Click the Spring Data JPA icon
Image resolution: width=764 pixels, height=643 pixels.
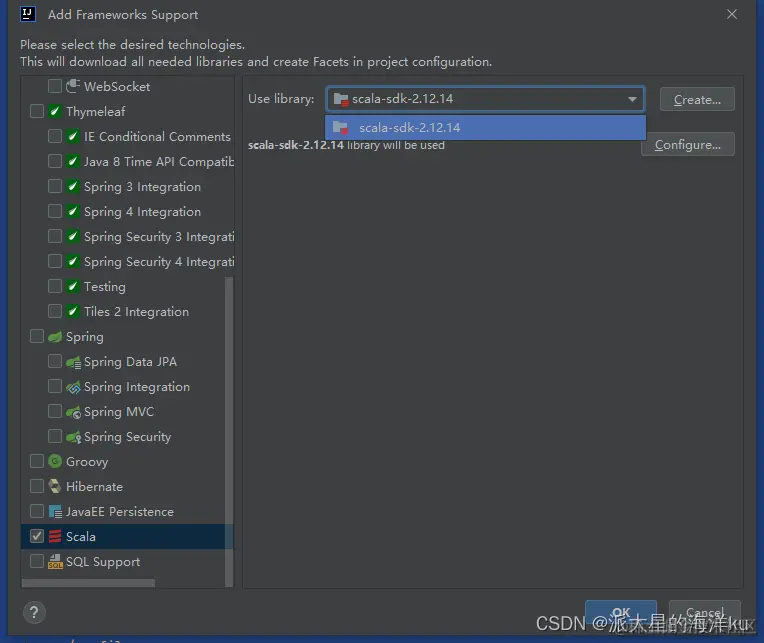pos(74,362)
